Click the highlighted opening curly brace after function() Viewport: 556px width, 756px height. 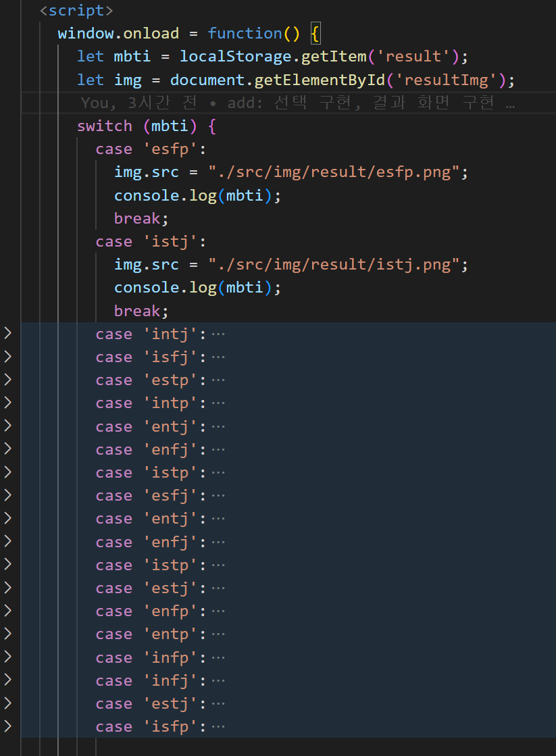[315, 34]
